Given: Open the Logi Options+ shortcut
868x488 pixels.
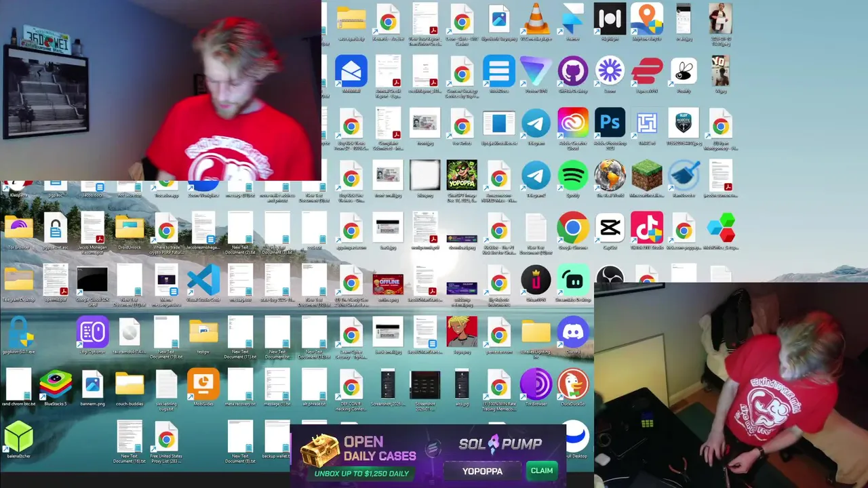Looking at the screenshot, I should pyautogui.click(x=92, y=333).
